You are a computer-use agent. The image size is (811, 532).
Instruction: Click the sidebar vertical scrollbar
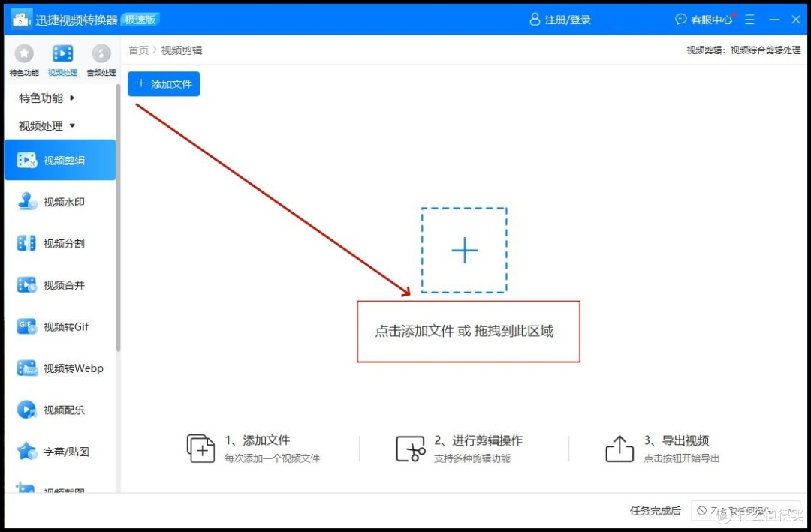click(119, 217)
